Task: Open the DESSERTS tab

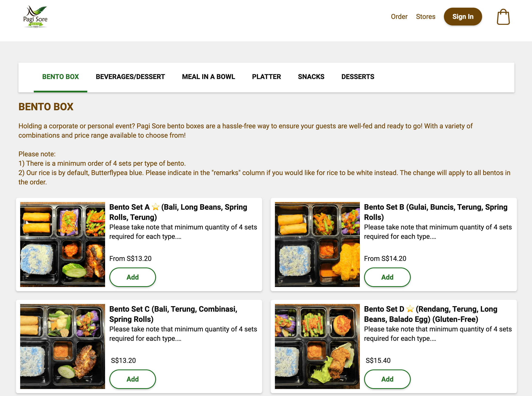Action: coord(358,77)
